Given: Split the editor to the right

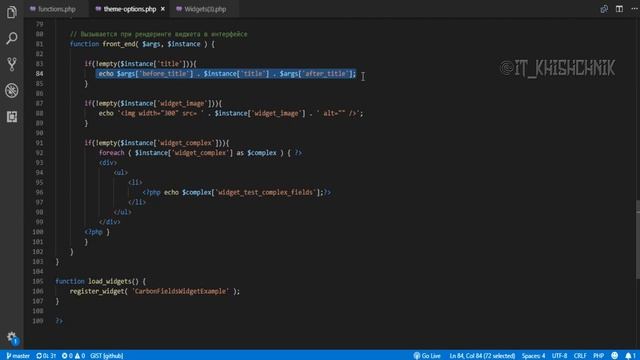Looking at the screenshot, I should pyautogui.click(x=619, y=9).
